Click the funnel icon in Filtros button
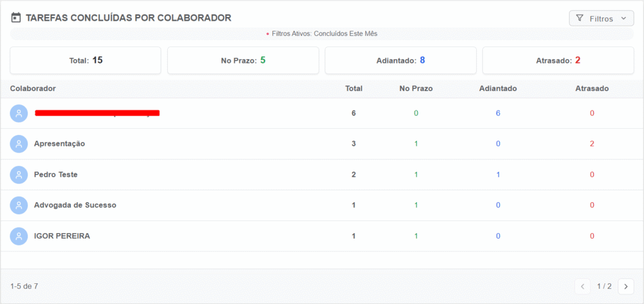This screenshot has height=304, width=644. pos(580,18)
